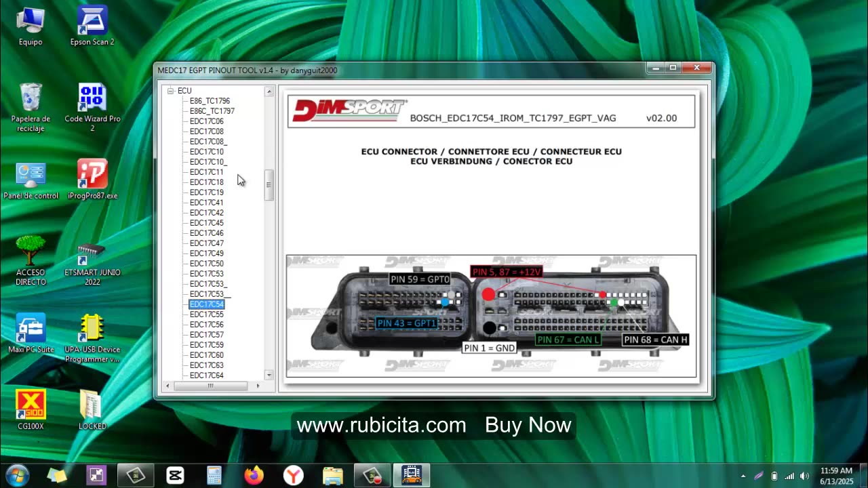The width and height of the screenshot is (868, 488).
Task: Select E86C_TC1797 tree entry
Action: [212, 111]
